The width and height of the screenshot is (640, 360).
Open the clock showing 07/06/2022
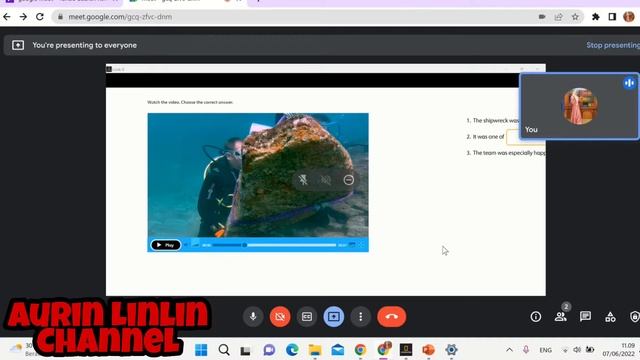click(619, 350)
